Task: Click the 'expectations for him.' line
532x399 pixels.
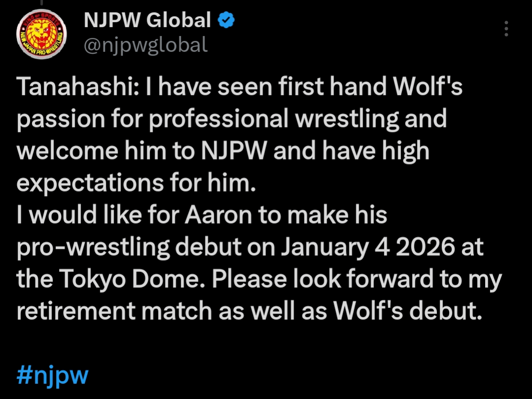Action: click(136, 183)
